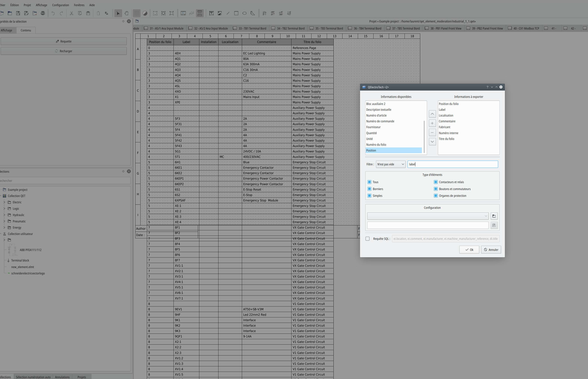Uncheck the Tous checkbox

point(369,182)
